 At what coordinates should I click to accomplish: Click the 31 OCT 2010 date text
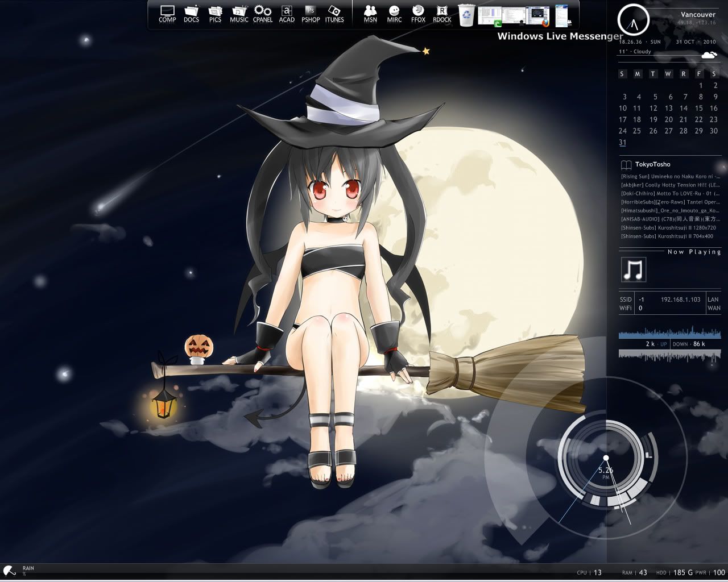(696, 42)
